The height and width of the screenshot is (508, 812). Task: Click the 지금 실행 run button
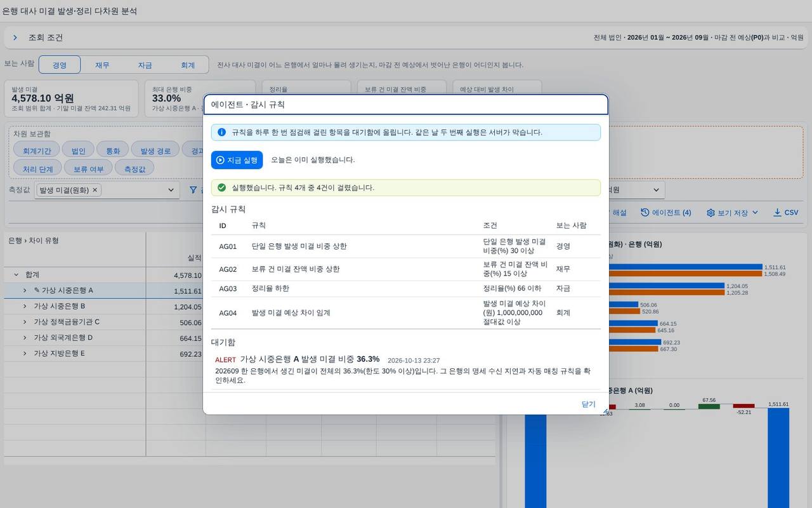coord(237,160)
